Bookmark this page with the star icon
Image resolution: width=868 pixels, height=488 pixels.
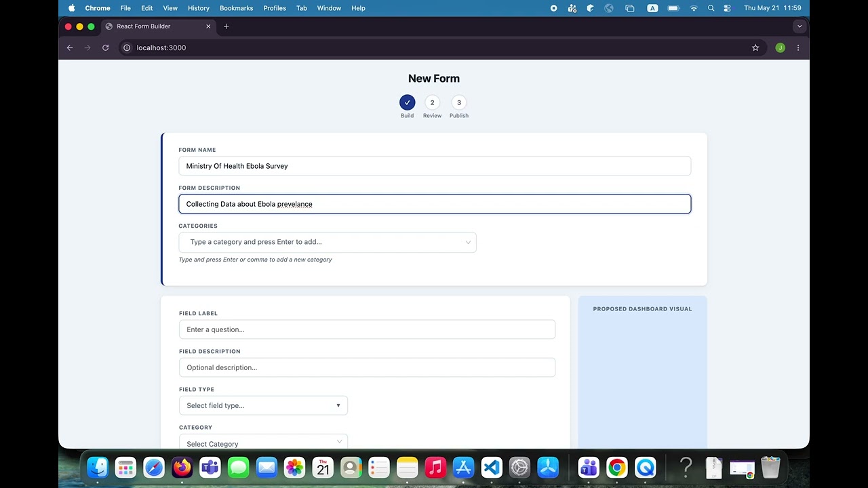(x=755, y=47)
